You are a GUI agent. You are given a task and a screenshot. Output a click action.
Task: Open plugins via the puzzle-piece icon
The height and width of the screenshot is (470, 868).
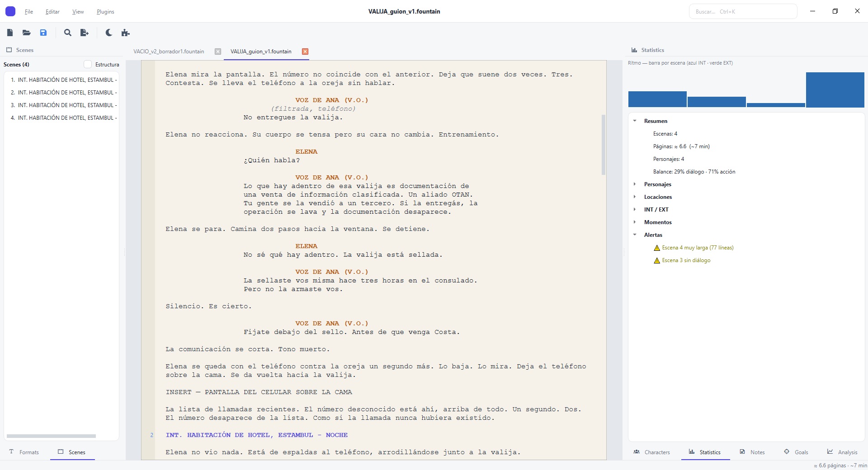point(126,33)
